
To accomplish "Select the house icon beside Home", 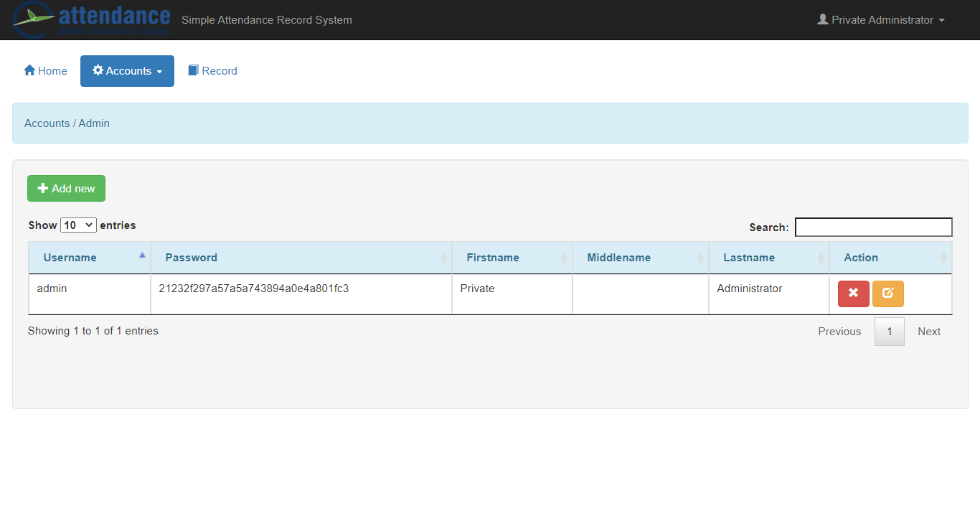I will (x=28, y=70).
